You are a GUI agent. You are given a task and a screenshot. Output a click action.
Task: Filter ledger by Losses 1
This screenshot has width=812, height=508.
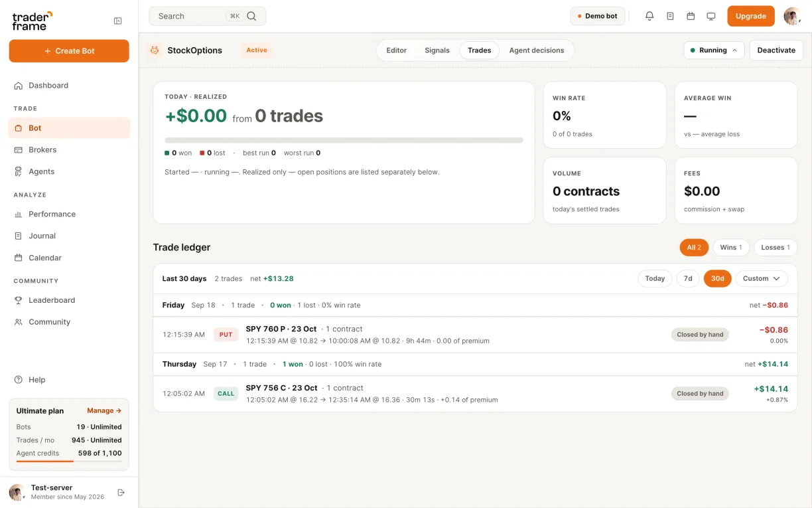pyautogui.click(x=776, y=248)
